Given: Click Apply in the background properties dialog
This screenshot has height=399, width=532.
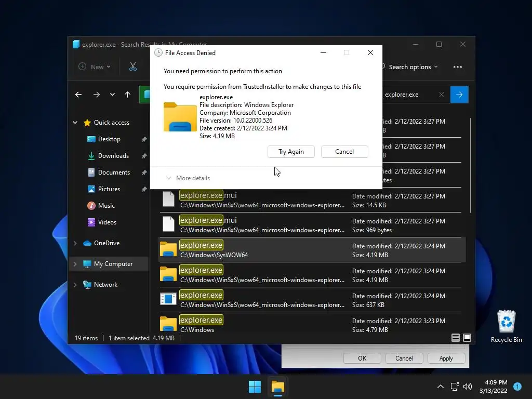Looking at the screenshot, I should pos(446,358).
